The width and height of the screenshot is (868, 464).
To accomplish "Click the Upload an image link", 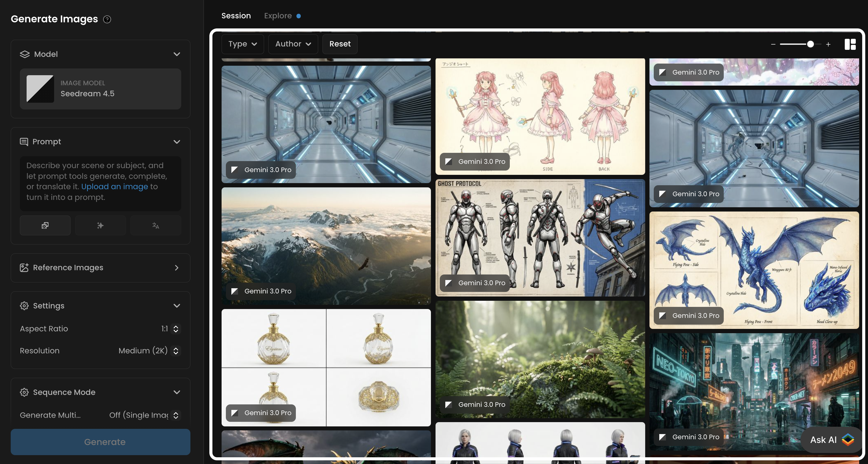I will pos(115,186).
